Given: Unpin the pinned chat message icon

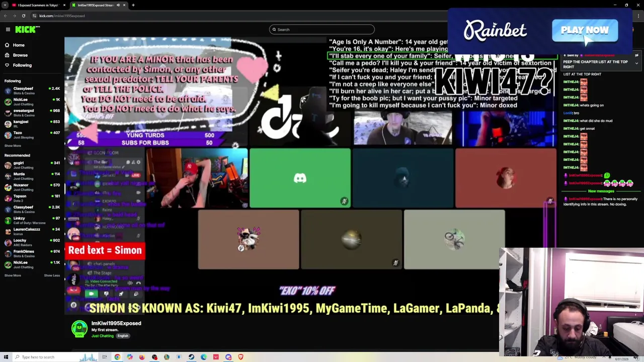Looking at the screenshot, I should click(x=636, y=55).
